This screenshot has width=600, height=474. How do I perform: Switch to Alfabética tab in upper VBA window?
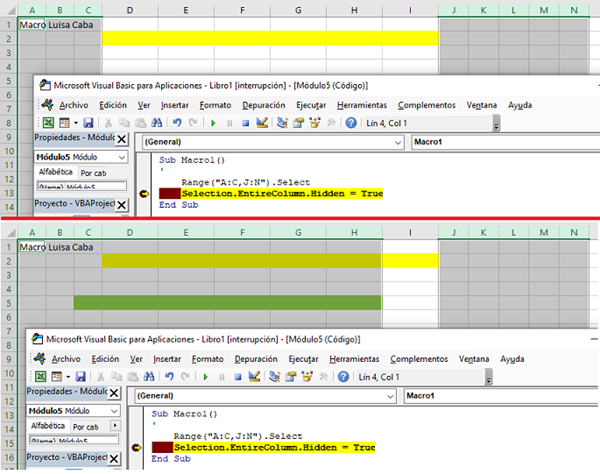coord(56,172)
